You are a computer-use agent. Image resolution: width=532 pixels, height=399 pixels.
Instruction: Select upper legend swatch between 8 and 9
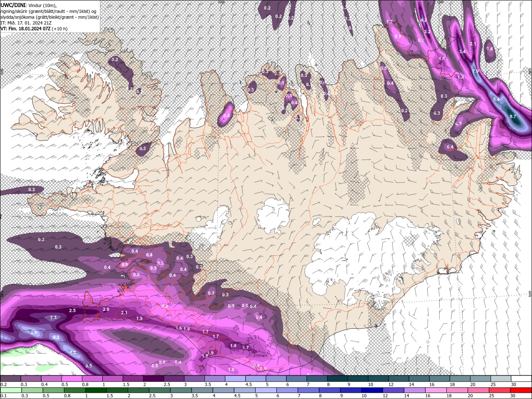[337, 379]
